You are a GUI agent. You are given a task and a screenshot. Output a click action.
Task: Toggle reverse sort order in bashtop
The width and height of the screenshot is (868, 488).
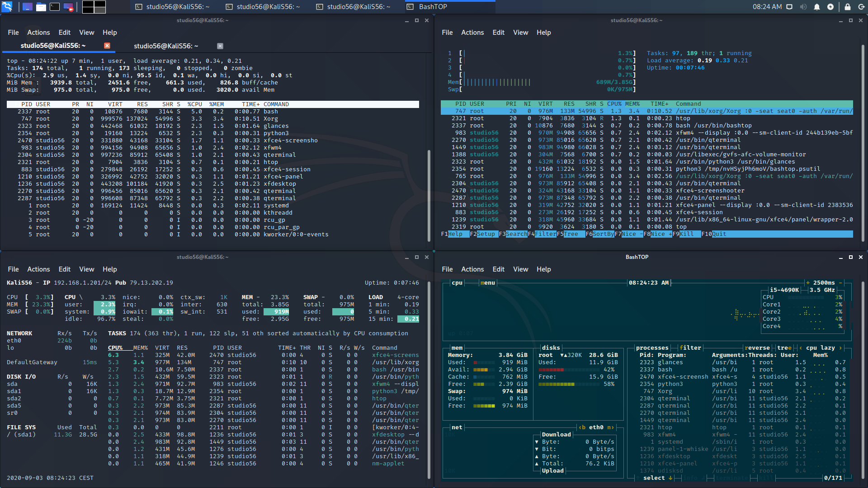point(757,348)
